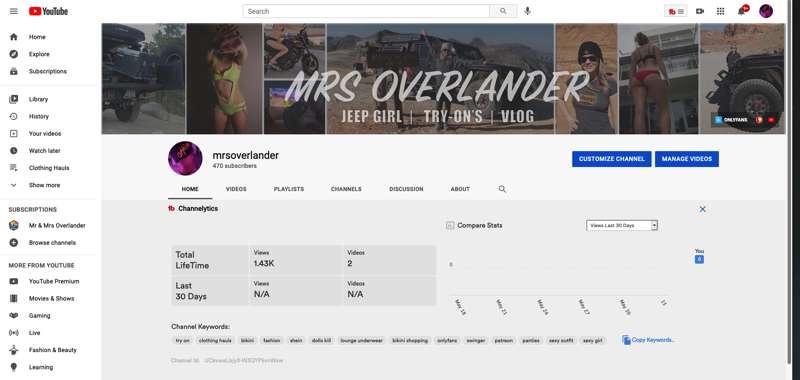Click Customize Channel button
The height and width of the screenshot is (380, 800).
pyautogui.click(x=611, y=159)
